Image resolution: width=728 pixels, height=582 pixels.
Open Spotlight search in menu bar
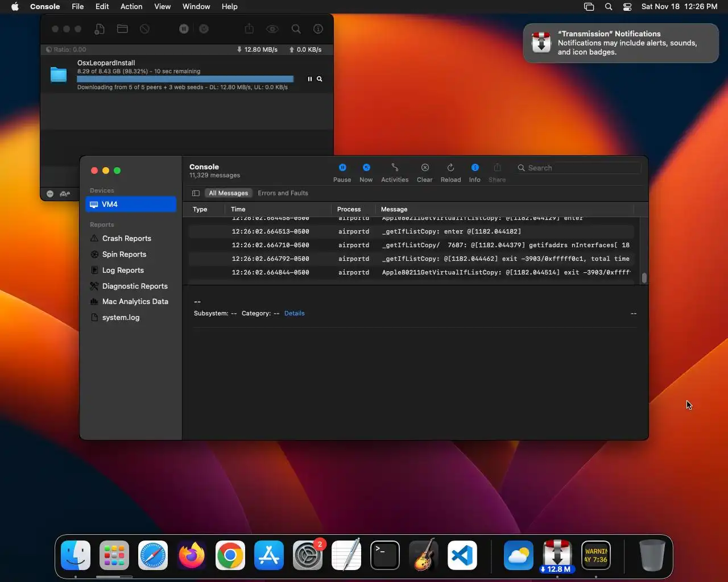[609, 6]
